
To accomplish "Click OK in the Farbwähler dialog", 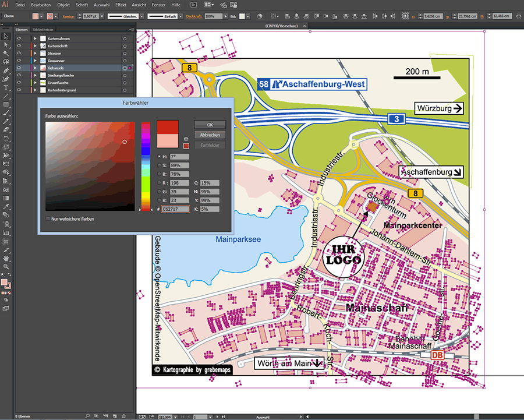I will (x=210, y=125).
